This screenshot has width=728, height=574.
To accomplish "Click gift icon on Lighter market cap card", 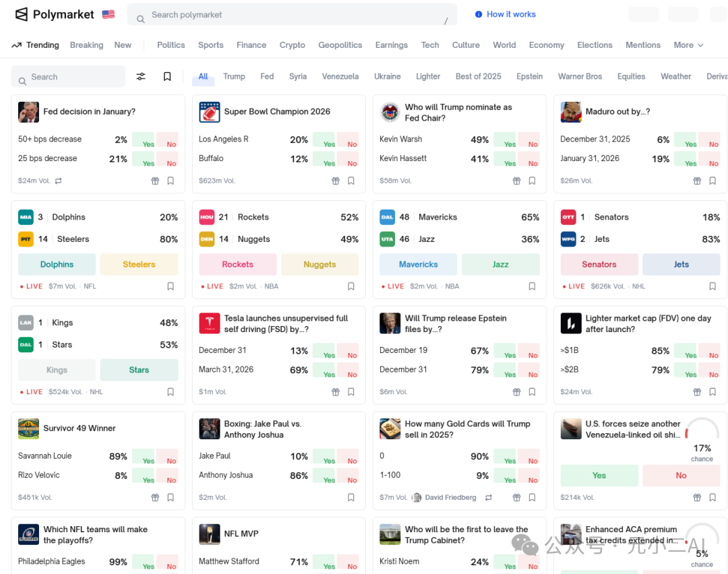I will (x=697, y=391).
